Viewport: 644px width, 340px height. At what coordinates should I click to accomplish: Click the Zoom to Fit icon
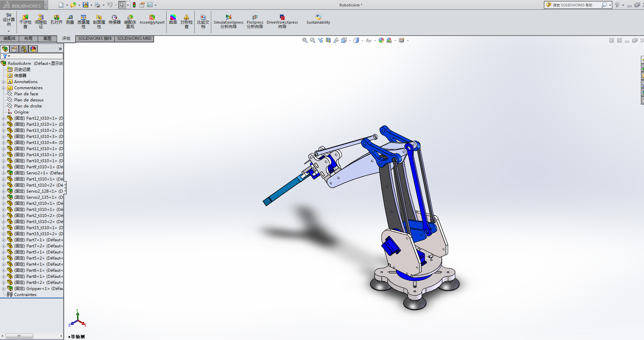tap(305, 40)
